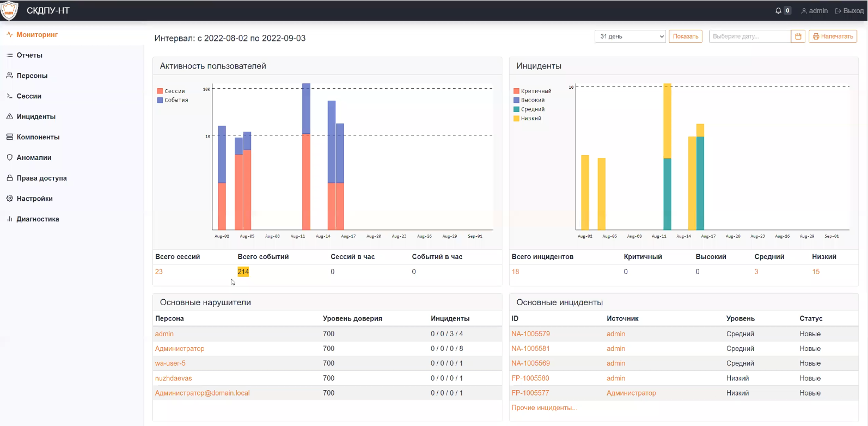Open the notifications bell icon
This screenshot has height=426, width=868.
[778, 11]
